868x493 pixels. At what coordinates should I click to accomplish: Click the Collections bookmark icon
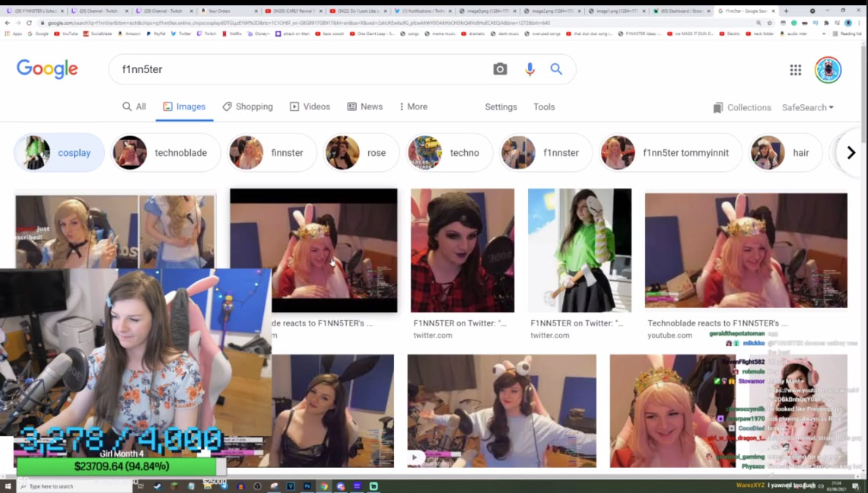click(x=718, y=107)
